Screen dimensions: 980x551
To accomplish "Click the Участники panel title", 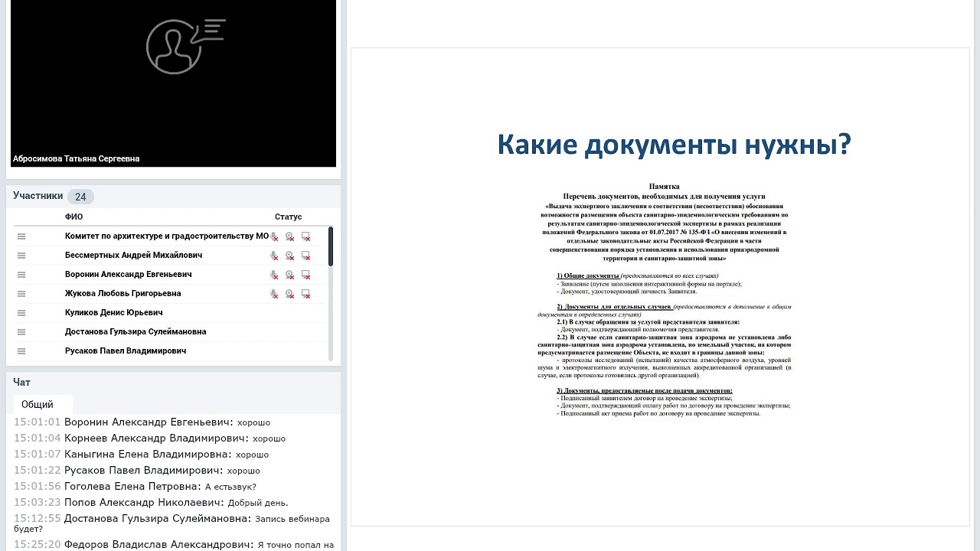I will 38,196.
